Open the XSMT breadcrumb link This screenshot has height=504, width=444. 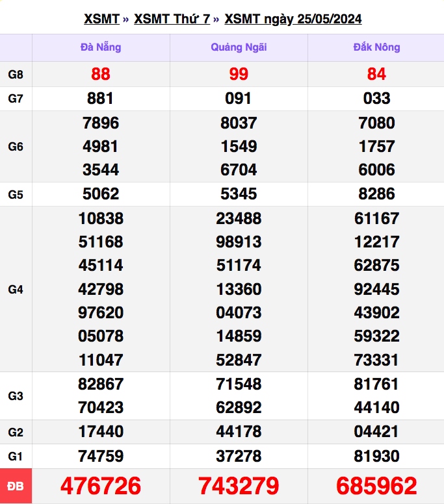point(101,19)
